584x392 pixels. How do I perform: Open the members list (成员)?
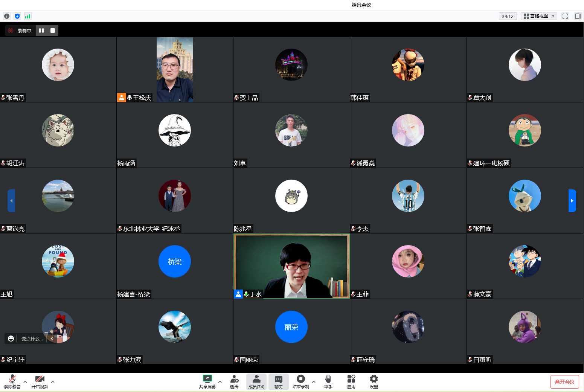[256, 381]
